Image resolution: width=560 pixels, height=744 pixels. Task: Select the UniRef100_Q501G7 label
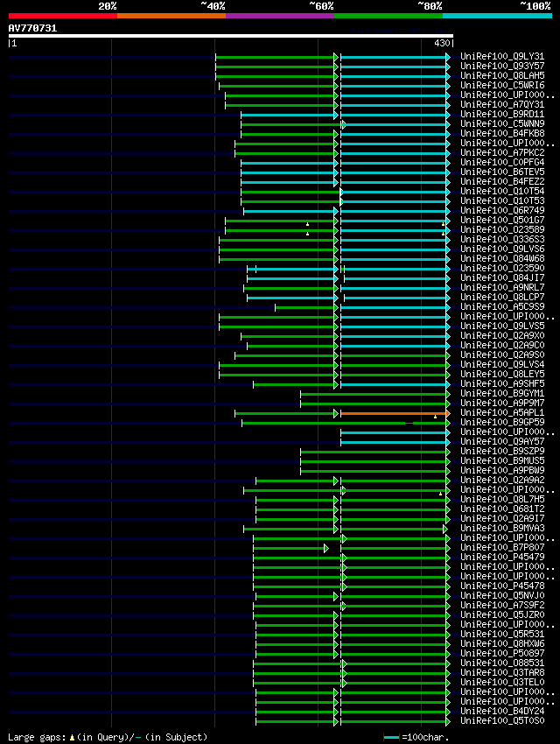pos(502,221)
